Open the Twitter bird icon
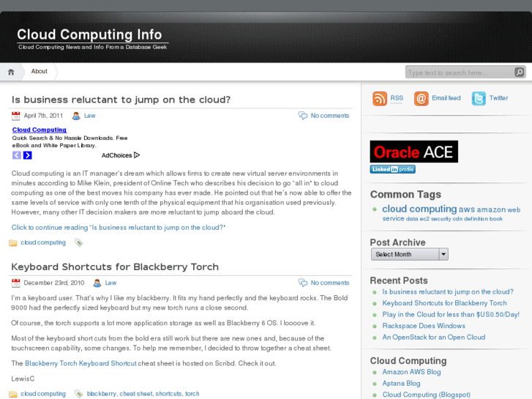This screenshot has width=532, height=399. (479, 99)
